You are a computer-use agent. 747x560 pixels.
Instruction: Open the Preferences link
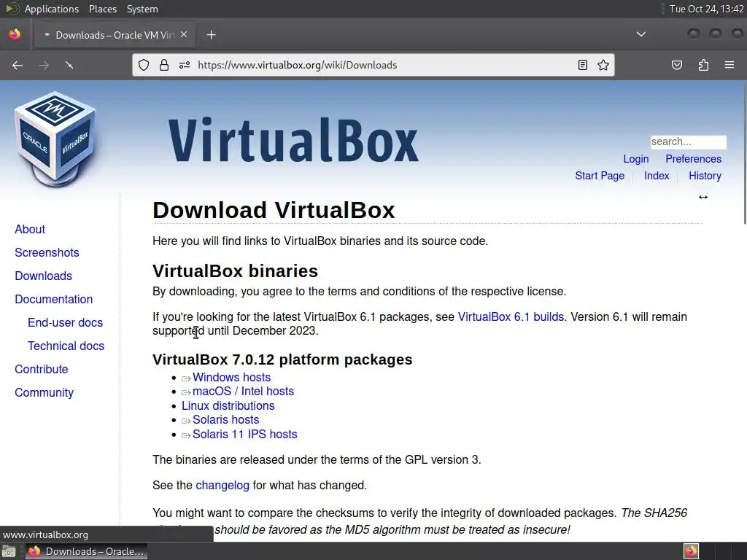pyautogui.click(x=693, y=159)
